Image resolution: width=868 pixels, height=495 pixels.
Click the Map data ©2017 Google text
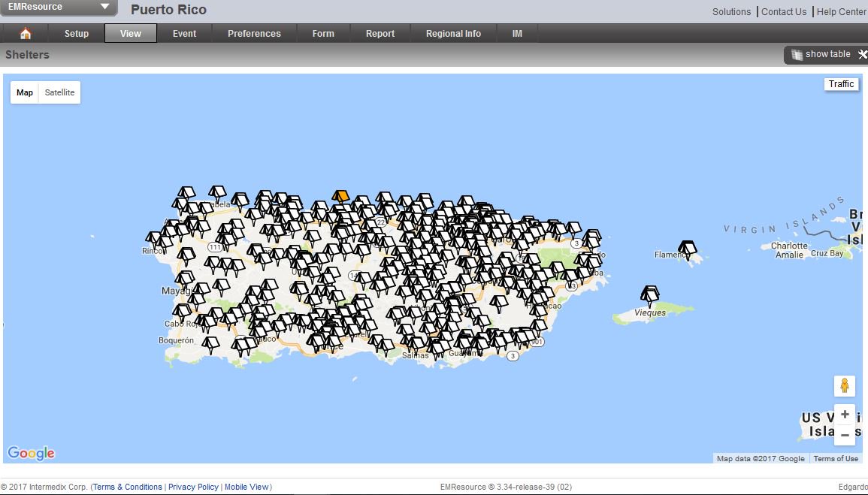point(761,458)
